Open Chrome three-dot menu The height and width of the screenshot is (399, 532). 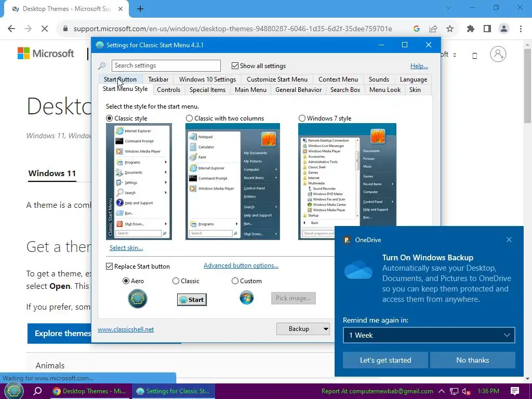(x=521, y=29)
